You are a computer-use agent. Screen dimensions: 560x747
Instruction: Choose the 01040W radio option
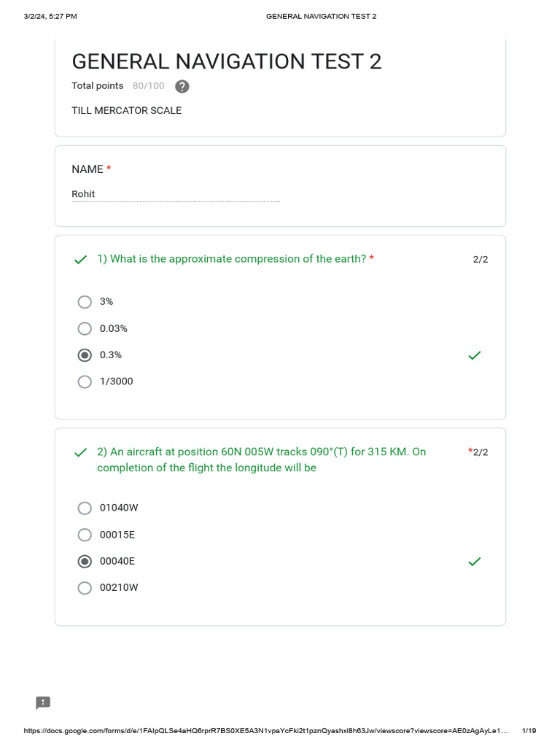(85, 508)
